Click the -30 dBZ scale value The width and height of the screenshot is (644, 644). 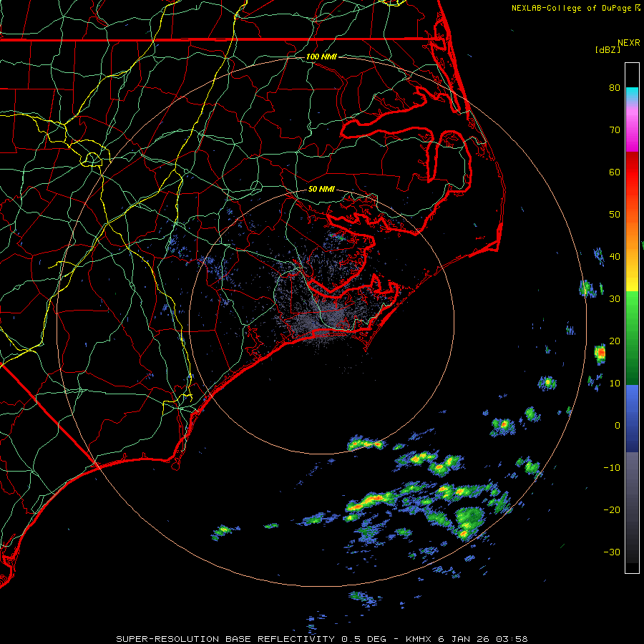click(x=612, y=552)
